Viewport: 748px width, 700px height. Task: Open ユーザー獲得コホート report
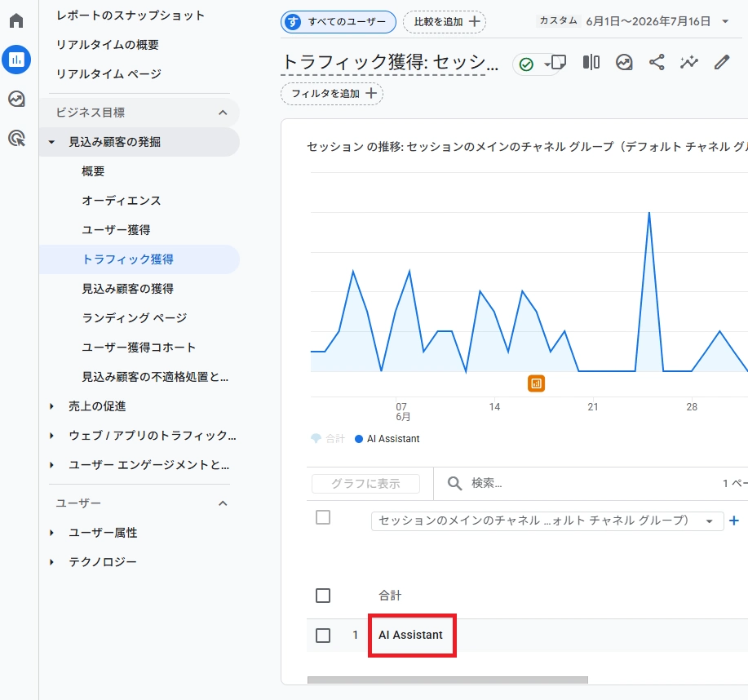tap(139, 348)
